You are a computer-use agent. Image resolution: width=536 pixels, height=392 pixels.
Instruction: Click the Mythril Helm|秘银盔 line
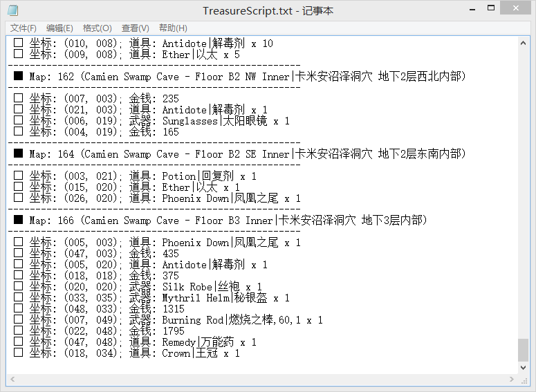click(x=151, y=298)
